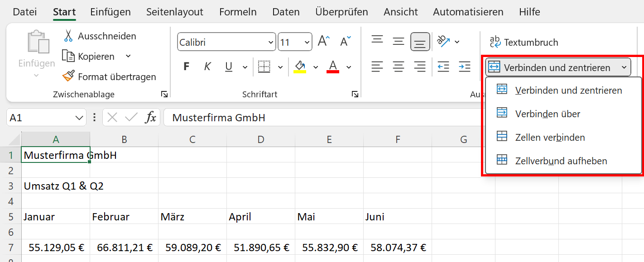Align text right
The width and height of the screenshot is (644, 262).
tap(420, 67)
